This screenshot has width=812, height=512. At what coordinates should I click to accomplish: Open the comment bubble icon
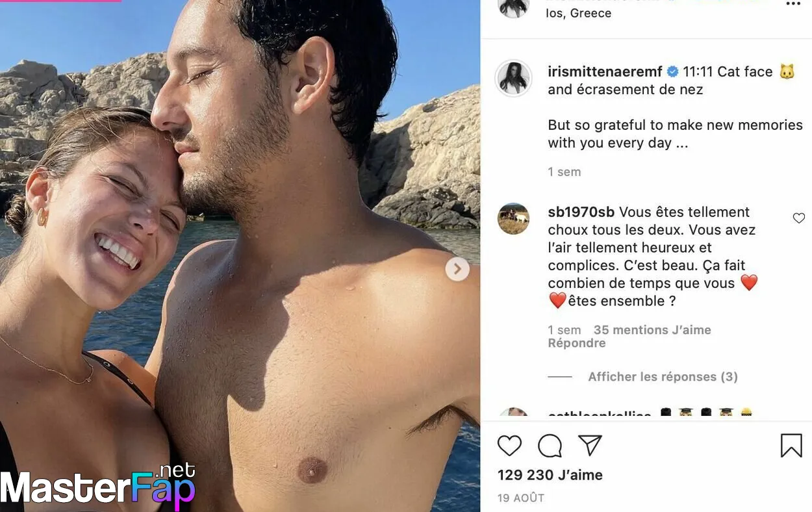[550, 446]
